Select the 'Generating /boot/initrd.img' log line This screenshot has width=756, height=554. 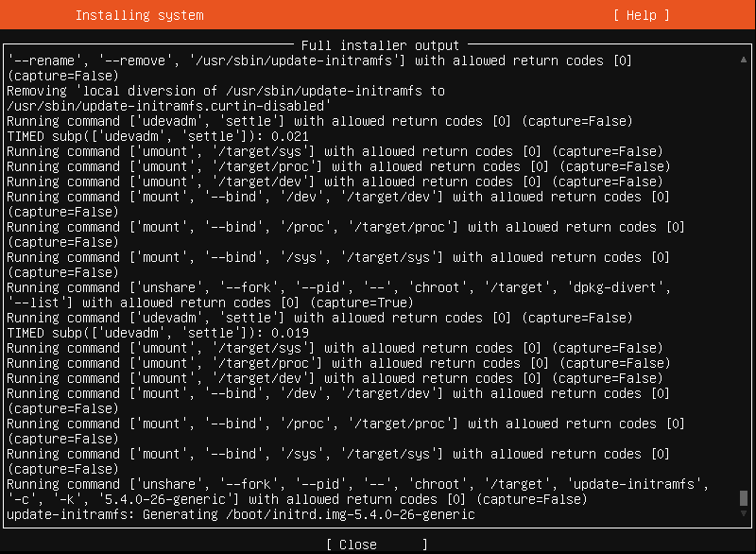click(241, 514)
